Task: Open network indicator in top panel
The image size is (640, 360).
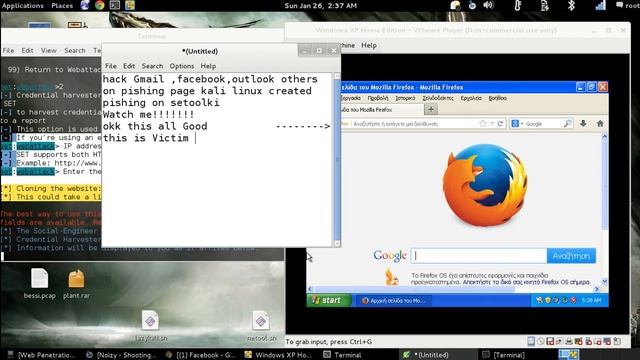Action: click(x=600, y=5)
